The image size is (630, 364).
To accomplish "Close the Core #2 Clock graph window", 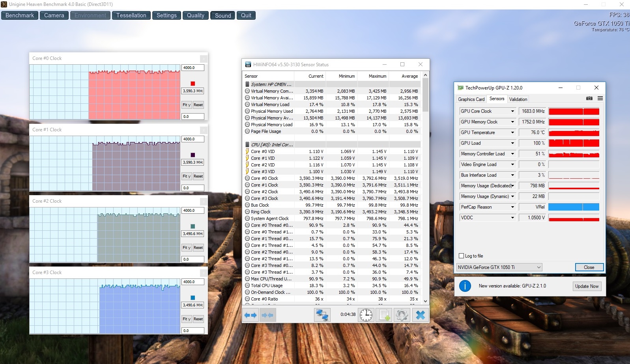I will [x=204, y=201].
